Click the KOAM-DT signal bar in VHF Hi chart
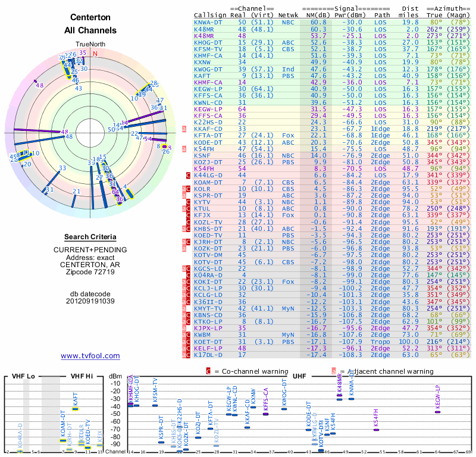The height and width of the screenshot is (457, 476). pyautogui.click(x=63, y=440)
